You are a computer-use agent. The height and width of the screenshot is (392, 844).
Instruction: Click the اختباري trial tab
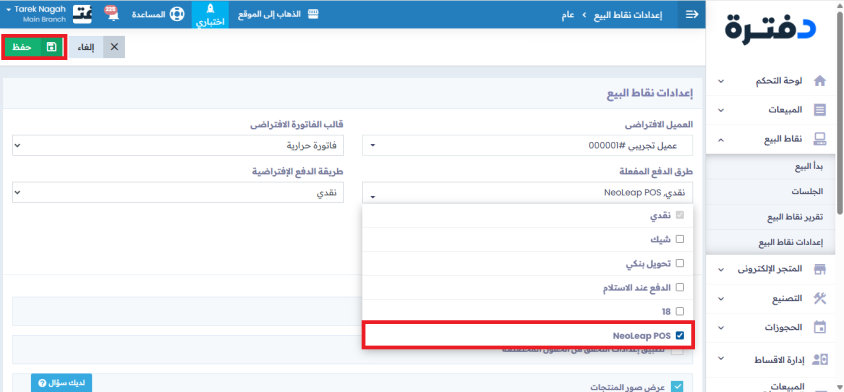[210, 15]
